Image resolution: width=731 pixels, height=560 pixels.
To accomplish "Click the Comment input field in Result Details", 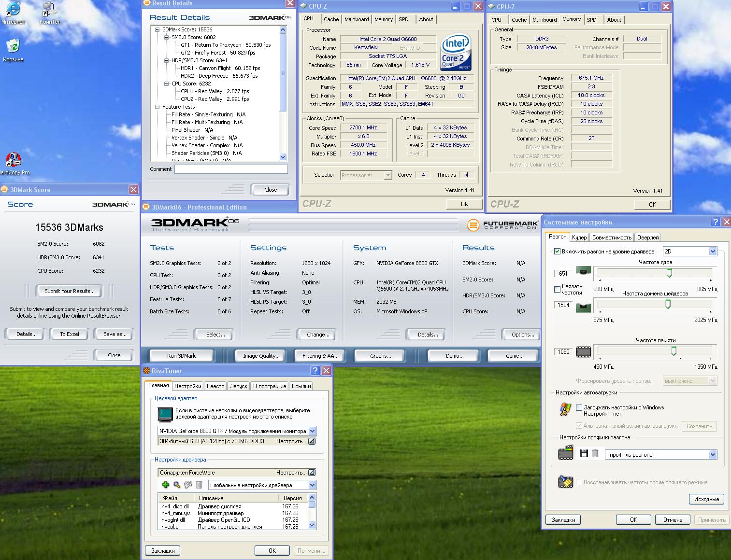I will click(x=231, y=169).
